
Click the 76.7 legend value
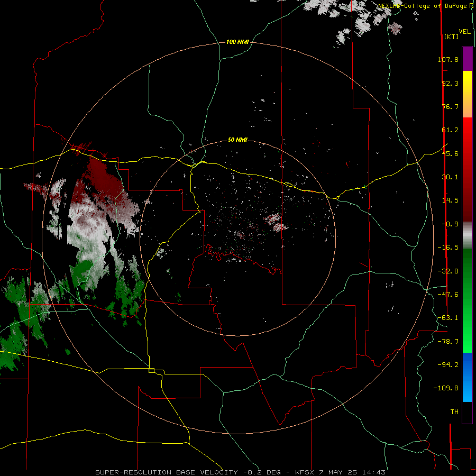point(450,106)
